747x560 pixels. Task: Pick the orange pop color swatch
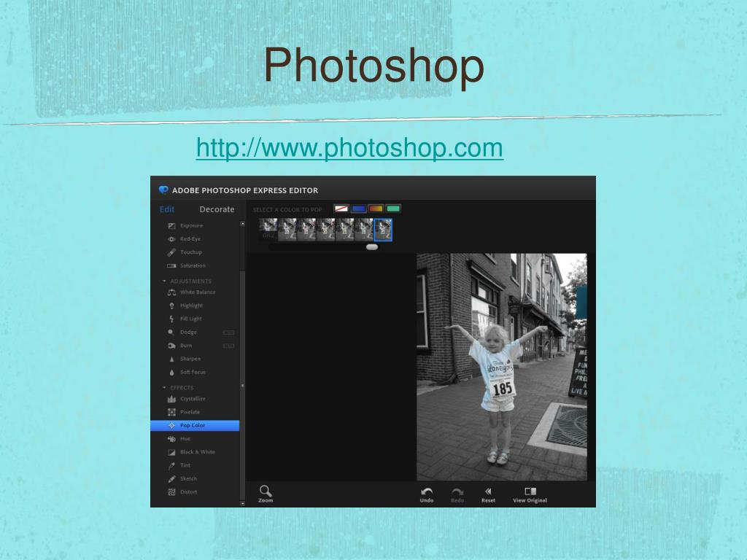376,209
